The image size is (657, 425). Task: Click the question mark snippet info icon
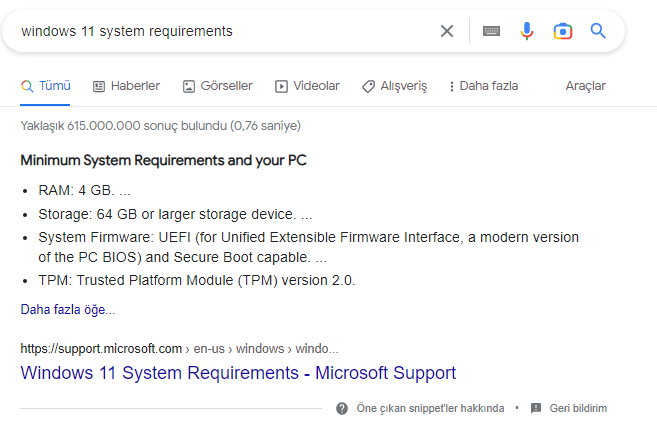click(x=342, y=408)
